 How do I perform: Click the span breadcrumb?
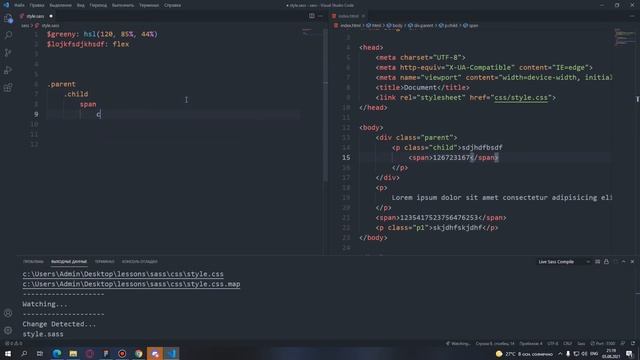click(x=471, y=25)
